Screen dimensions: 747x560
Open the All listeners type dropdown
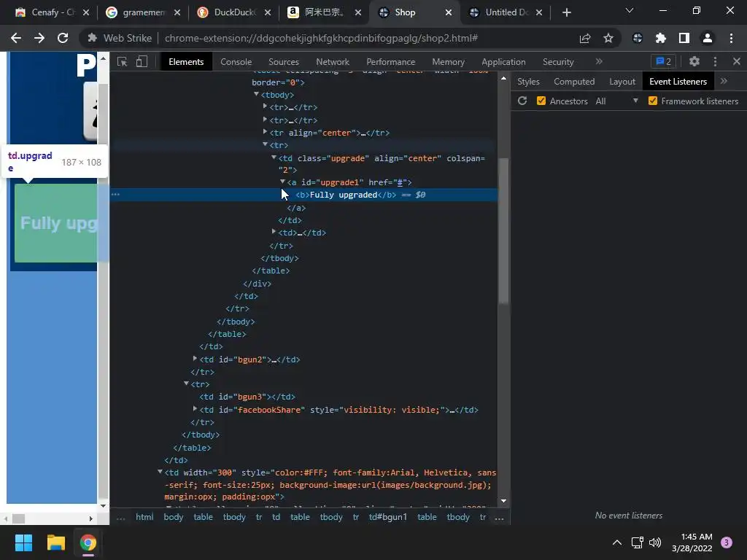[616, 101]
